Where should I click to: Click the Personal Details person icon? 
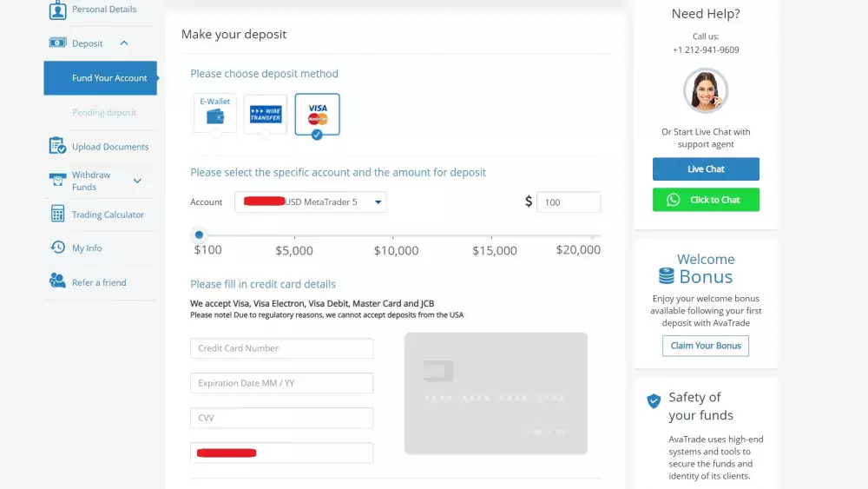57,10
